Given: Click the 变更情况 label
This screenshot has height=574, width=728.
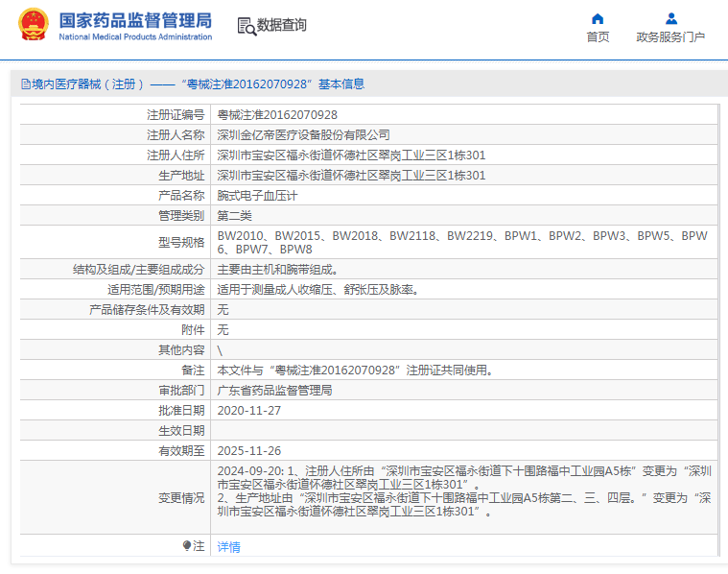Looking at the screenshot, I should pyautogui.click(x=181, y=498).
